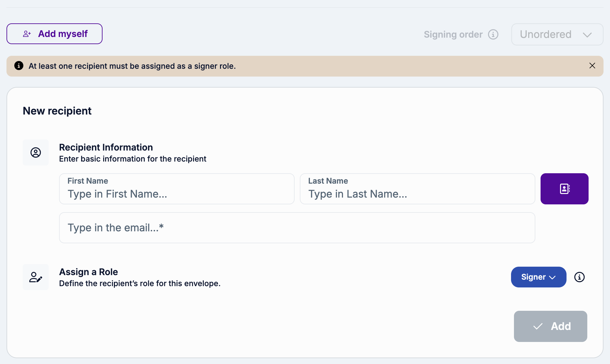
Task: Show role info next to Signer dropdown
Action: (579, 277)
